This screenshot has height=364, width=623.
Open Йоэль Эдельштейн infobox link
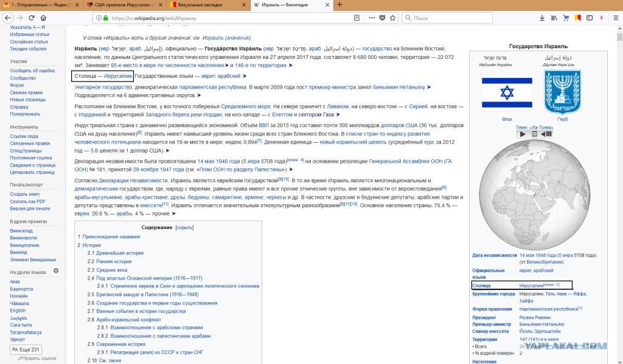540,331
